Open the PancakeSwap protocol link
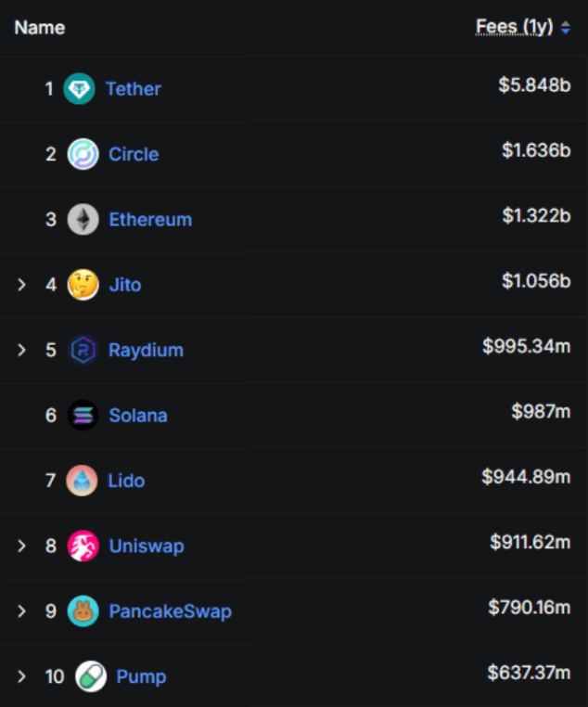Viewport: 588px width, 707px height. 170,611
